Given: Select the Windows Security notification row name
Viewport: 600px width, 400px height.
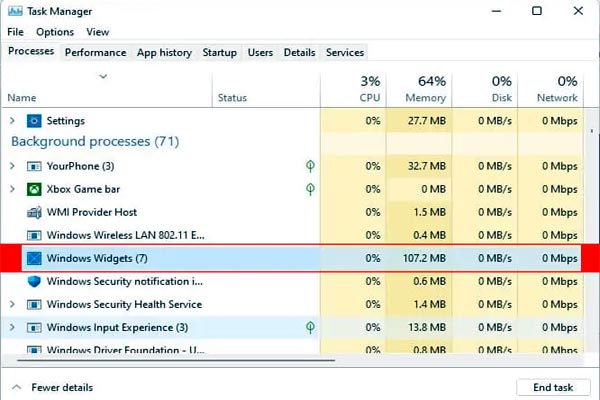Looking at the screenshot, I should coord(125,281).
